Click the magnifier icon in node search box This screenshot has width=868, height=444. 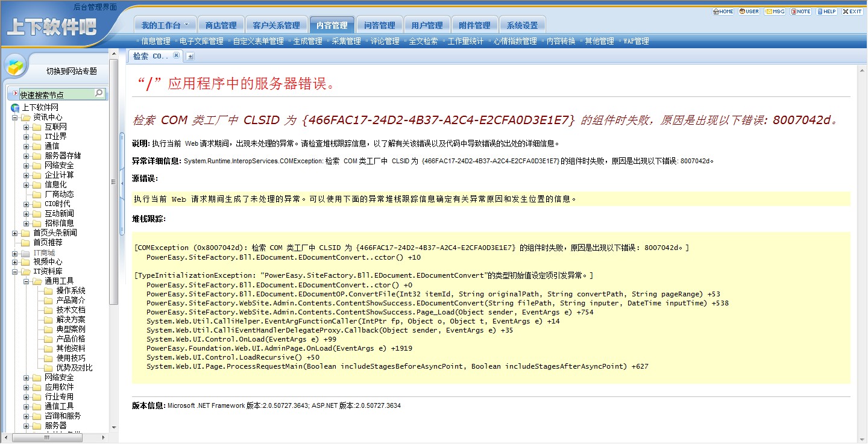click(x=99, y=93)
